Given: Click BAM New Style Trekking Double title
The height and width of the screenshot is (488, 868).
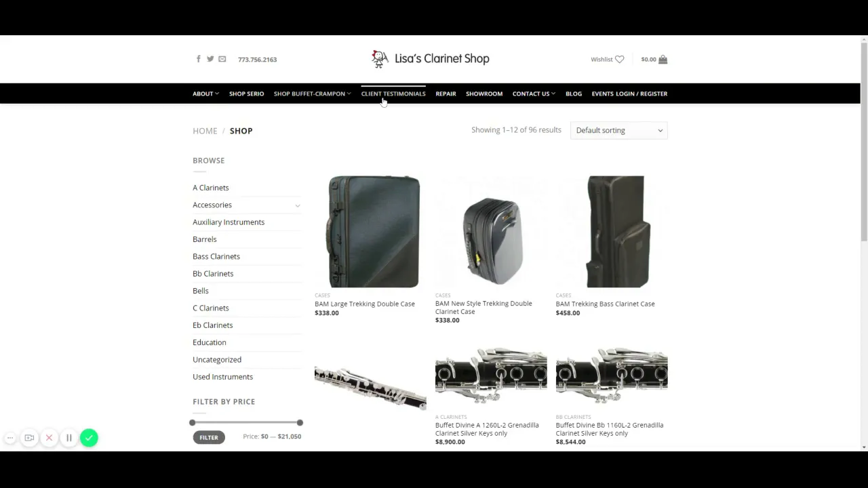Looking at the screenshot, I should tap(484, 308).
